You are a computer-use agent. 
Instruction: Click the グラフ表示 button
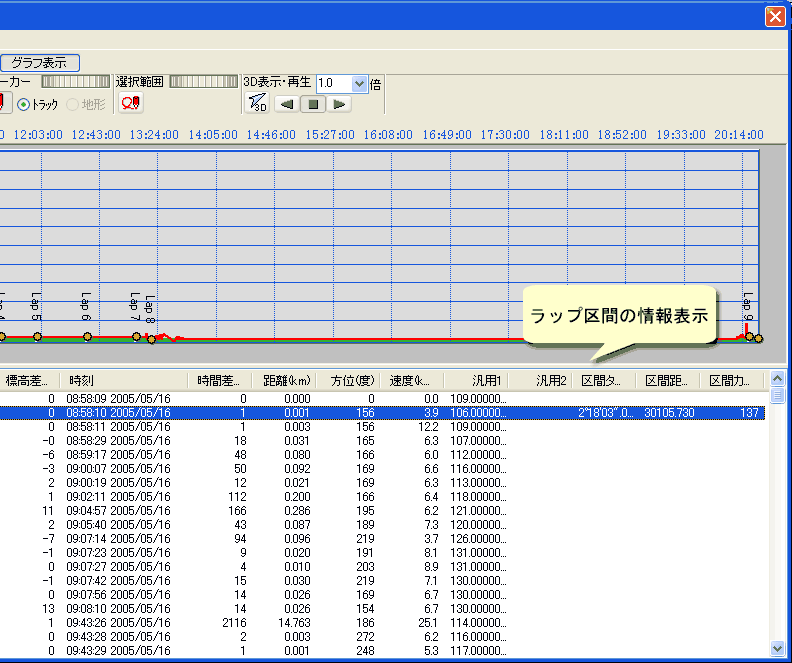pos(39,63)
